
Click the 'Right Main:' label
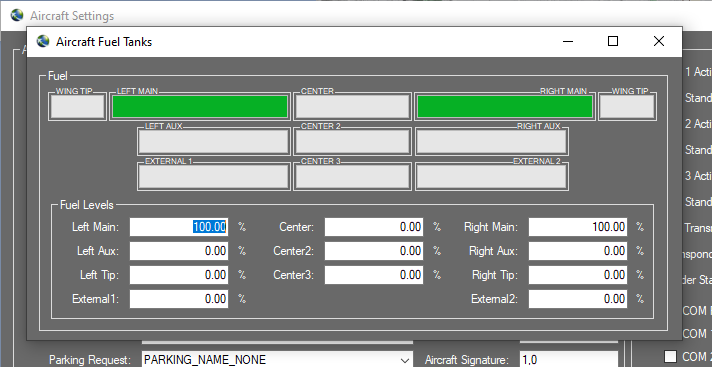pyautogui.click(x=491, y=227)
